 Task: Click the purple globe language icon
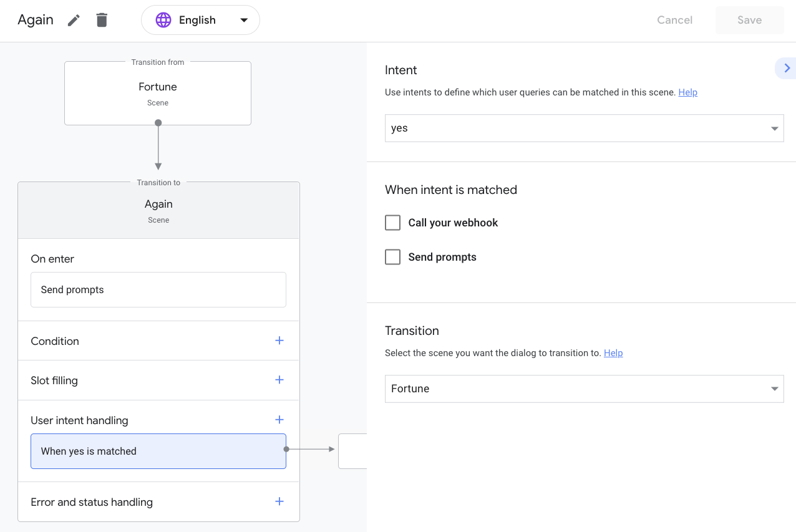click(x=163, y=20)
